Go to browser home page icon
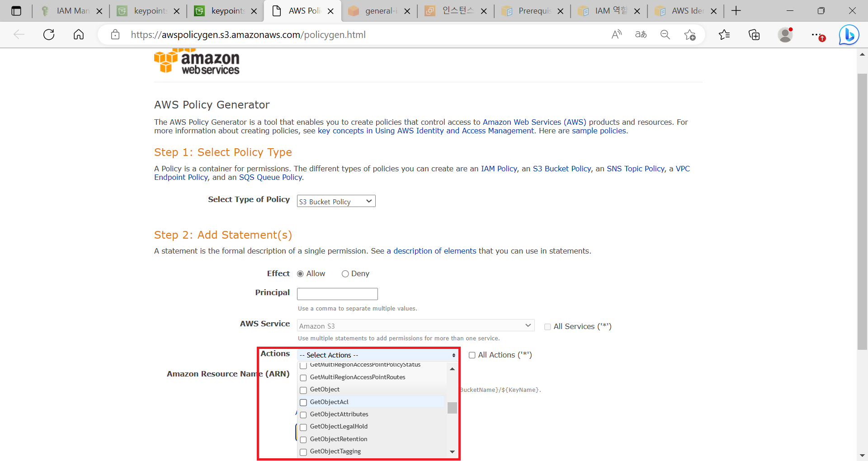Viewport: 868px width, 461px height. [x=79, y=34]
